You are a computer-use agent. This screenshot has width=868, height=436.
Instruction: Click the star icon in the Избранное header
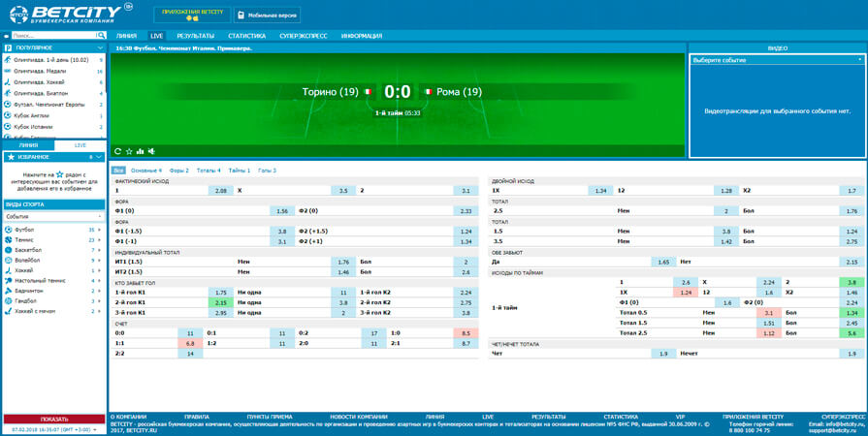pos(11,157)
